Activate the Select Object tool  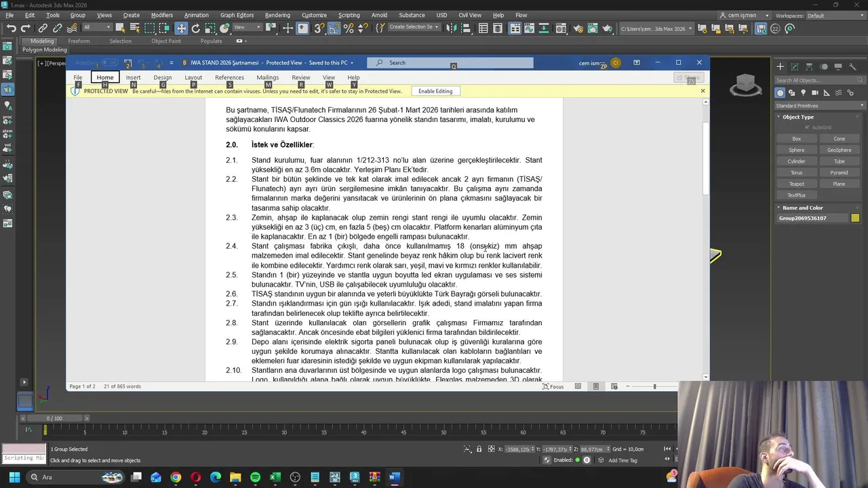121,28
